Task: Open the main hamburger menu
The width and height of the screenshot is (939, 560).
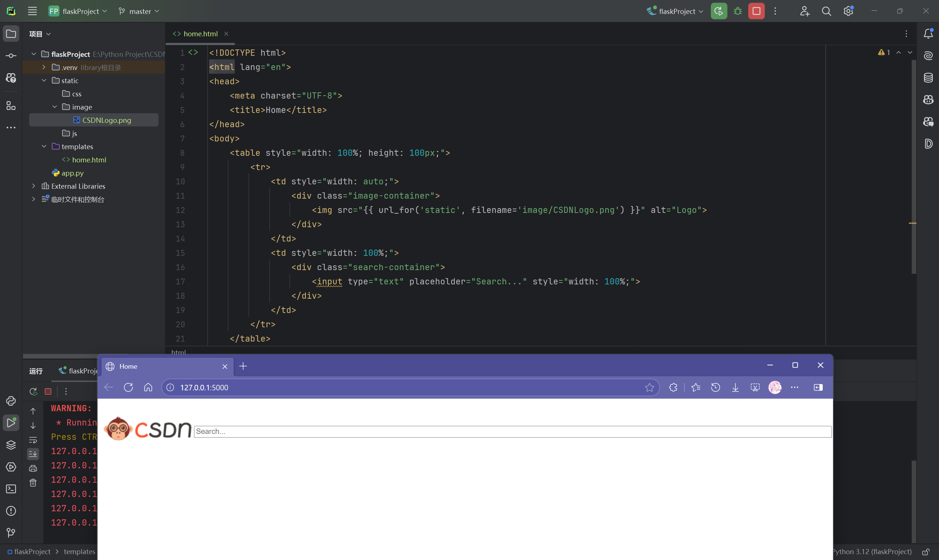Action: [x=33, y=11]
